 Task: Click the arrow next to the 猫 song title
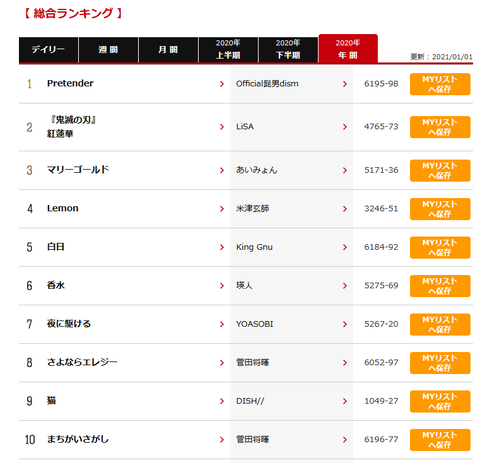tap(222, 401)
